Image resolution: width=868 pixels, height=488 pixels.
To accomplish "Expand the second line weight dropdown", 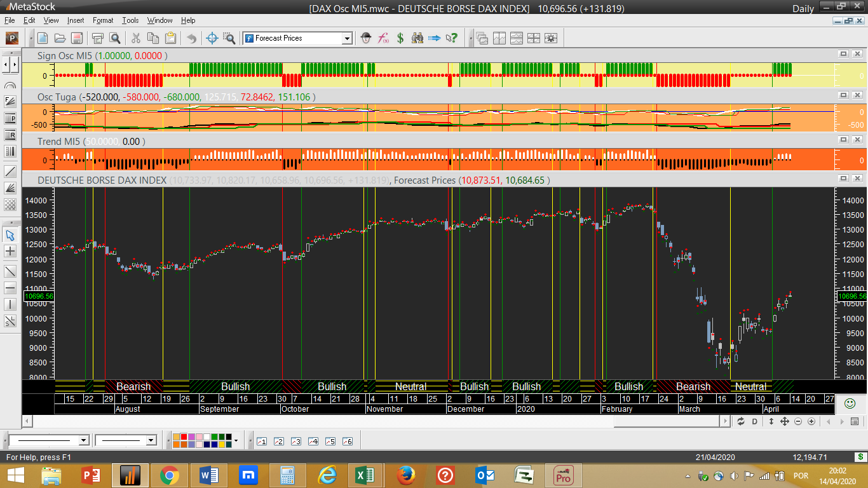I will point(151,440).
